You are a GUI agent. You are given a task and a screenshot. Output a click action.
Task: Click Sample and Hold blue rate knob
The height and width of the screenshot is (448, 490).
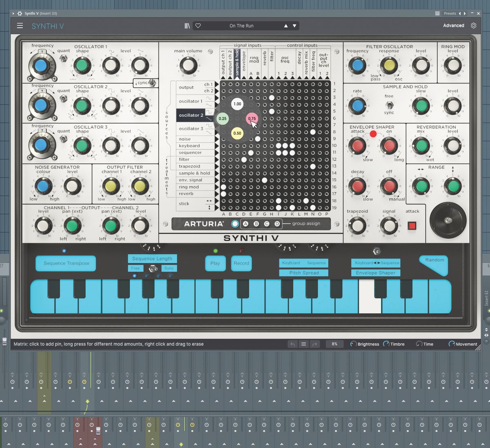pos(358,105)
